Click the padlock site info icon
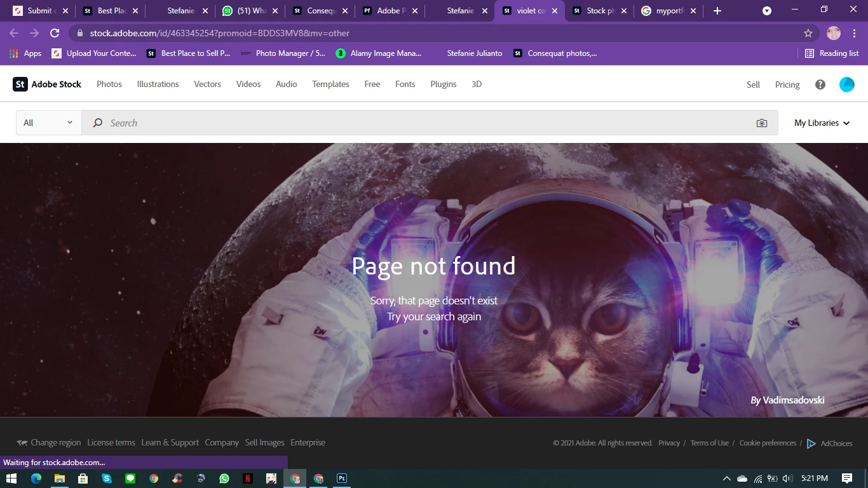Viewport: 868px width, 488px height. (80, 33)
